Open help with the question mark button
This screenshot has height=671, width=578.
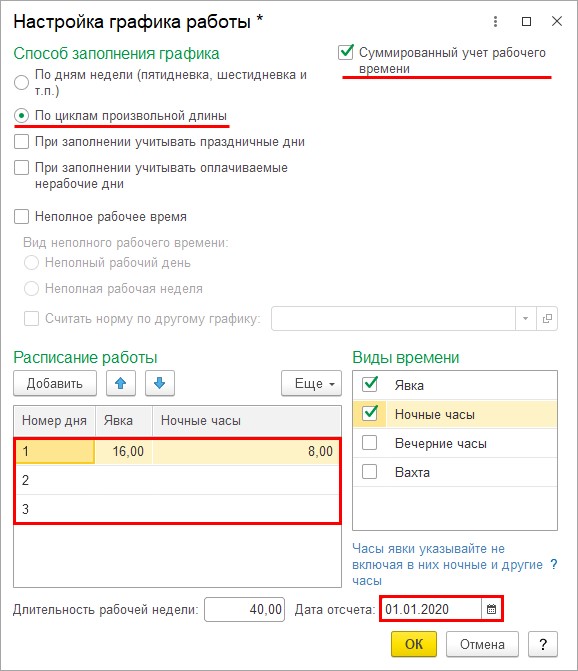coord(543,644)
